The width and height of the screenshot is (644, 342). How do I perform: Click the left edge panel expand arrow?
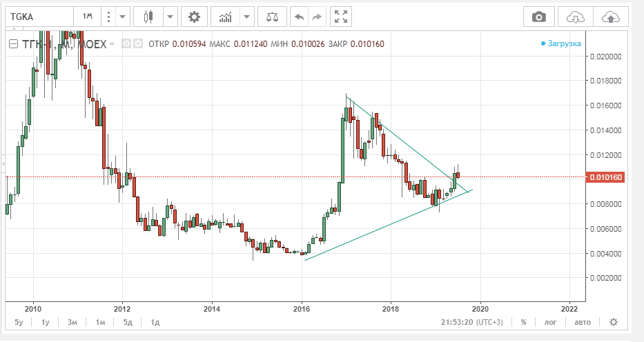point(3,164)
